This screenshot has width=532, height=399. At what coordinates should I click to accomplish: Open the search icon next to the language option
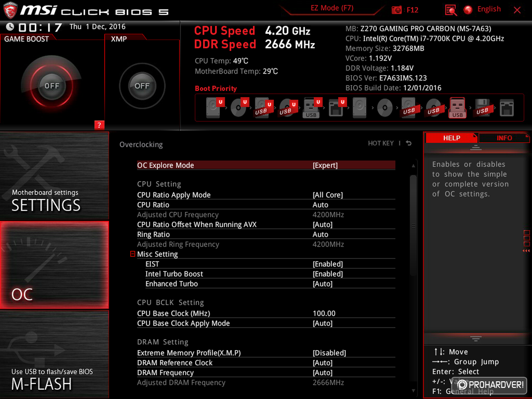tap(451, 10)
